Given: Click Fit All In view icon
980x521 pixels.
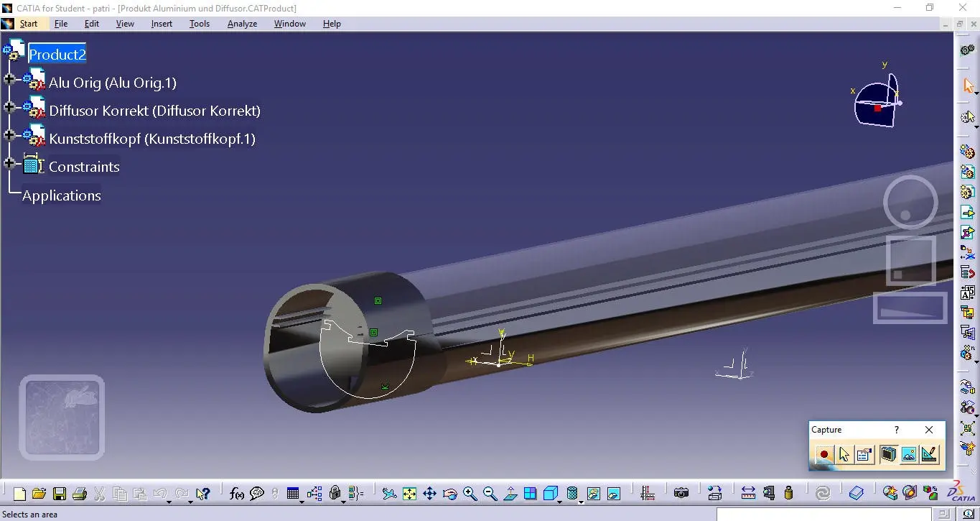Looking at the screenshot, I should [x=409, y=494].
